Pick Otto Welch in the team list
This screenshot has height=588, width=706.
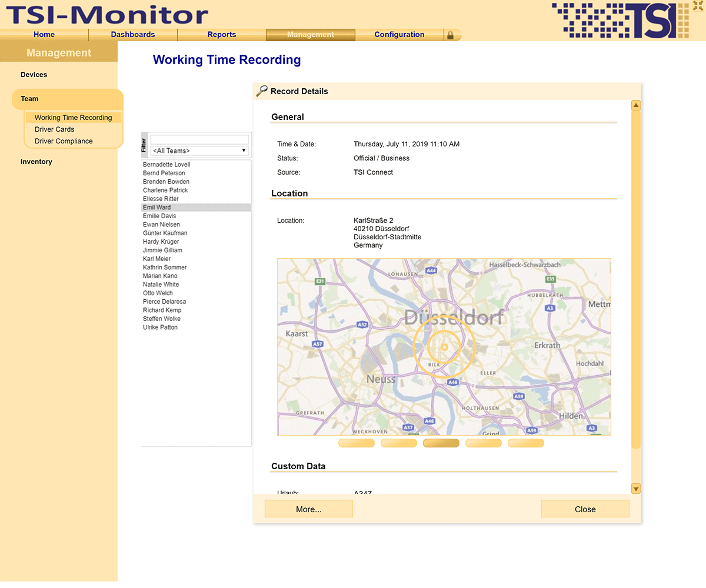(x=197, y=293)
